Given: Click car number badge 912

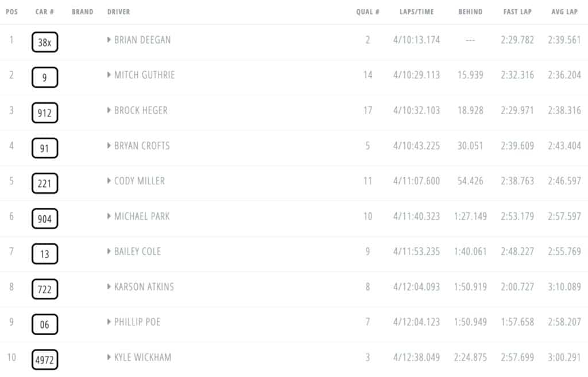Looking at the screenshot, I should coord(45,113).
